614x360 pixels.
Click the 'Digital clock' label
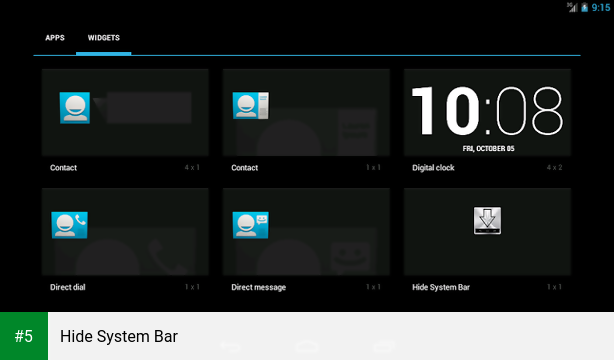pos(433,168)
